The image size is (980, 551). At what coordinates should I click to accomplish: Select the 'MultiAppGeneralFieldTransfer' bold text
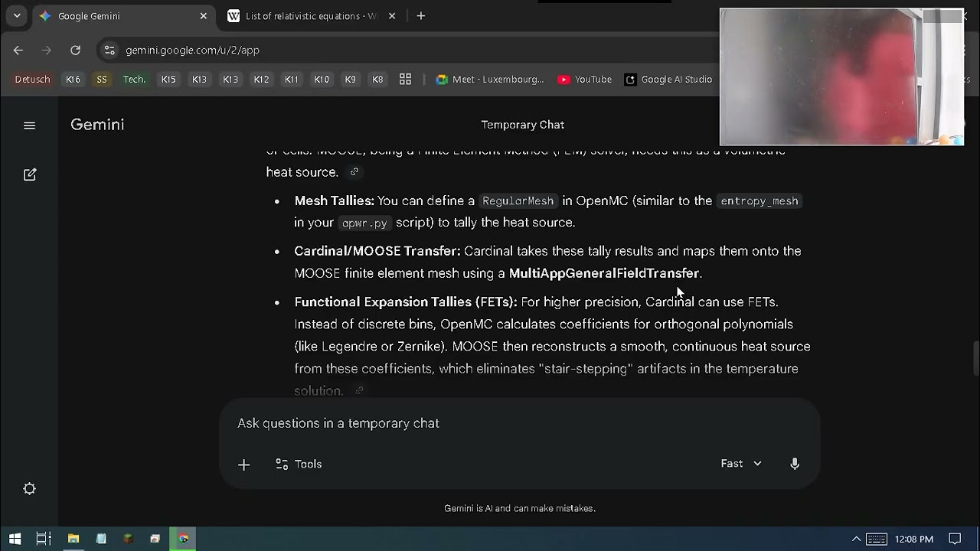604,273
